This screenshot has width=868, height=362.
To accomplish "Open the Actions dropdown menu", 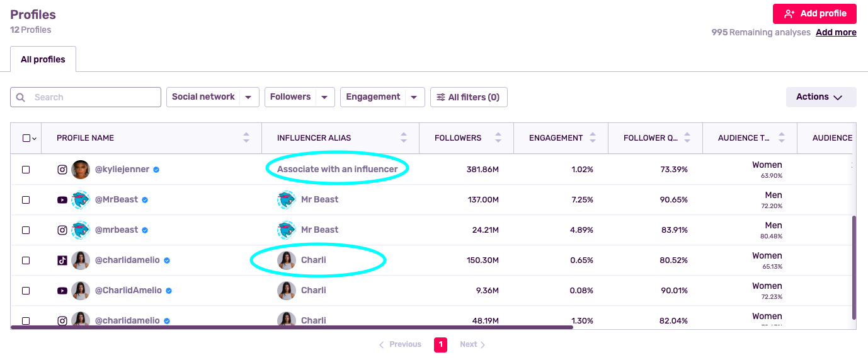I will point(821,97).
